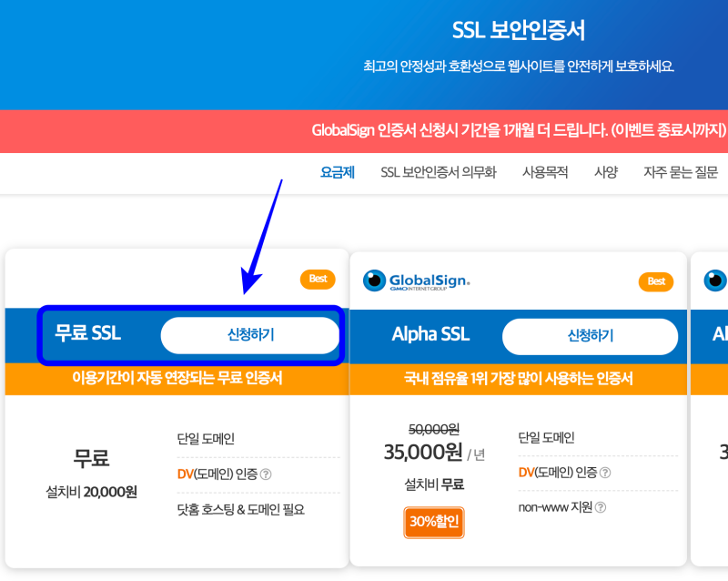728x581 pixels.
Task: Click the subtitle 최고의 안정성과 호환성으로 웹사이트를 안전하게 보호하세요
Action: pos(519,66)
